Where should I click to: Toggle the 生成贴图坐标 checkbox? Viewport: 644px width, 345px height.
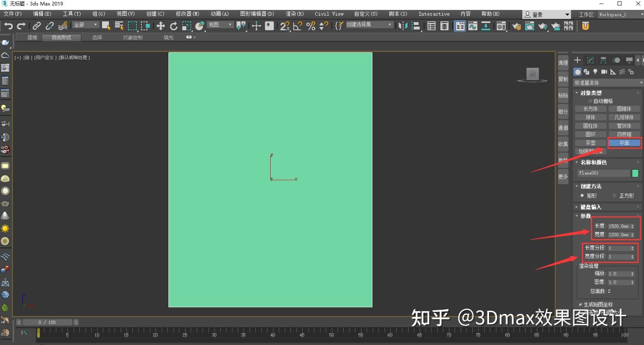[581, 304]
